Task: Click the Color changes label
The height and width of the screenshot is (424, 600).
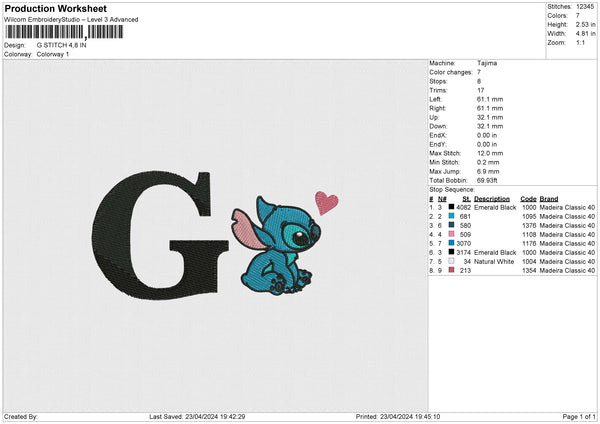Action: point(451,72)
